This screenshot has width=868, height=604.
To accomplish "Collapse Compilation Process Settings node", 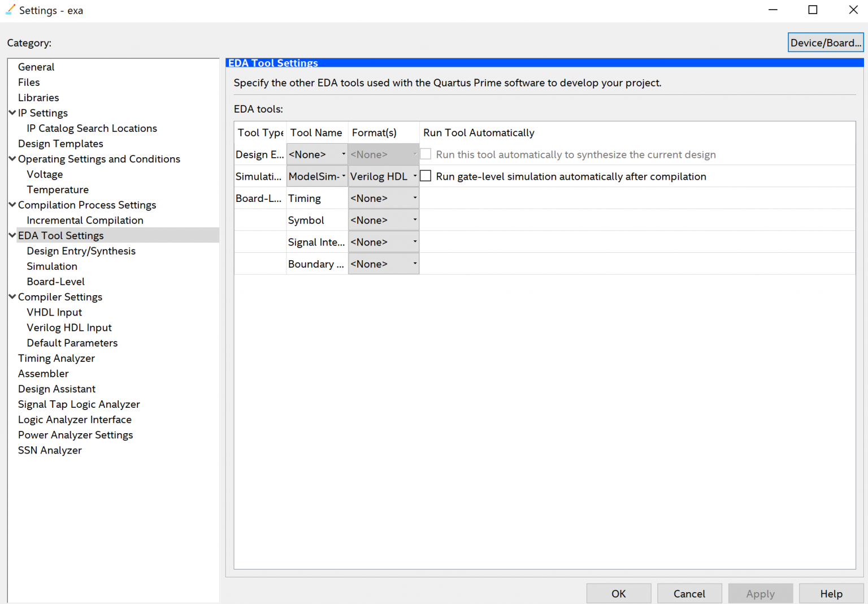I will click(12, 205).
